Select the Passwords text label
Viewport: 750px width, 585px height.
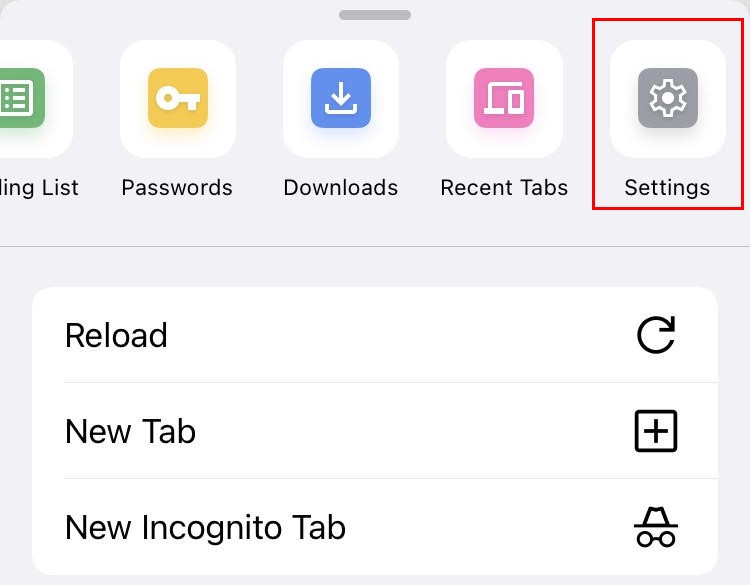click(x=177, y=188)
